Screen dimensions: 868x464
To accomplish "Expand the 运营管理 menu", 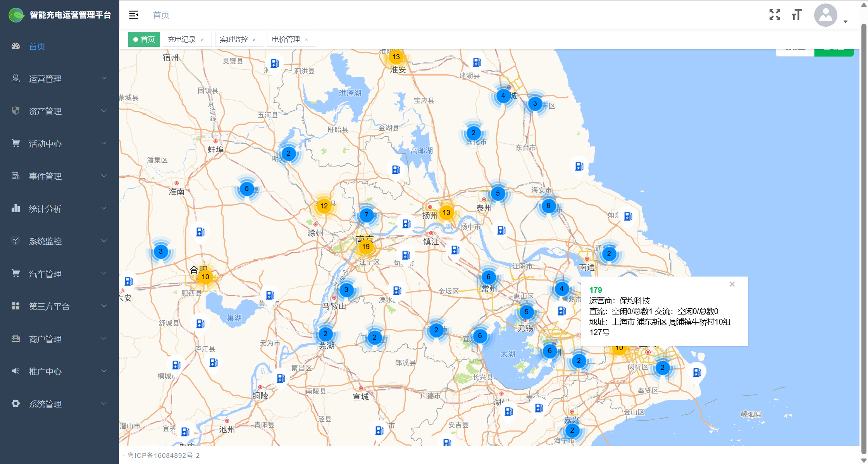I will pyautogui.click(x=59, y=79).
